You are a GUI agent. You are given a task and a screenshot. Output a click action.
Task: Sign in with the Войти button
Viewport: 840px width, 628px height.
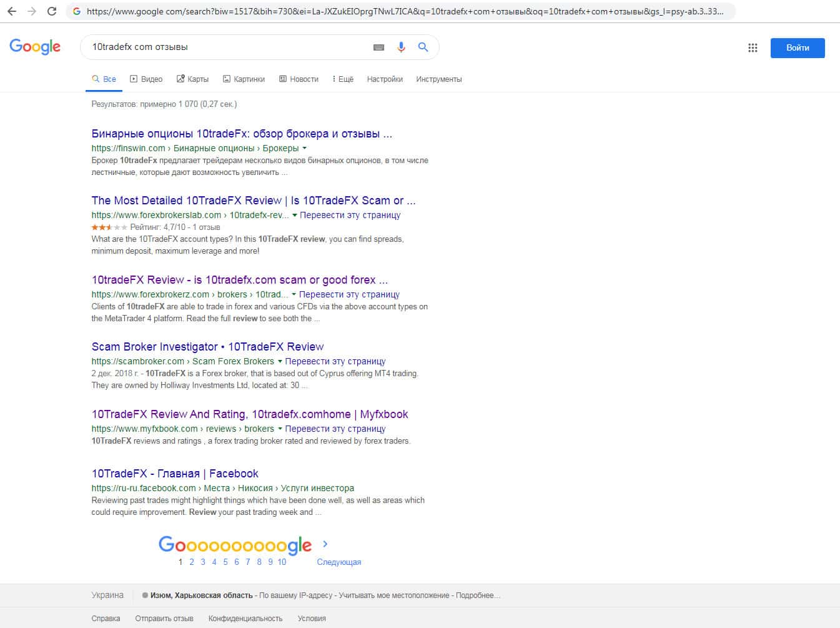(798, 48)
